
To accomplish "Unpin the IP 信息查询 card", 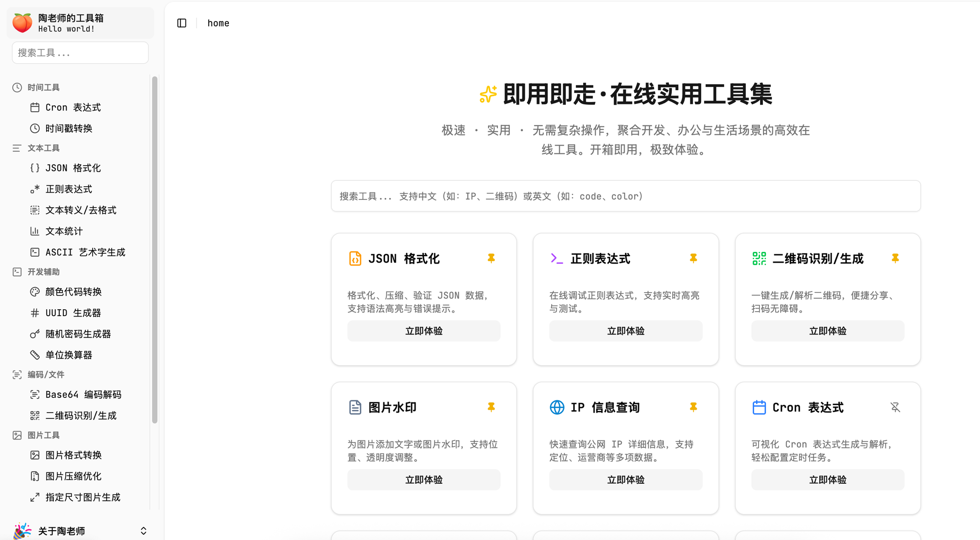I will 693,407.
